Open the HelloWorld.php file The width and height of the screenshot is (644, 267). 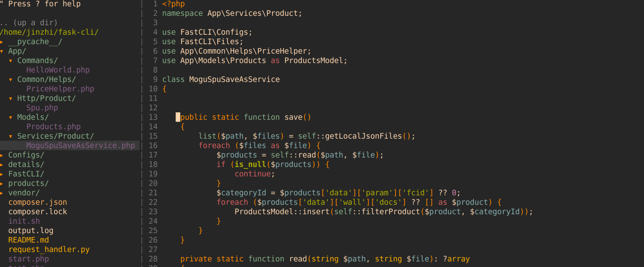click(58, 69)
